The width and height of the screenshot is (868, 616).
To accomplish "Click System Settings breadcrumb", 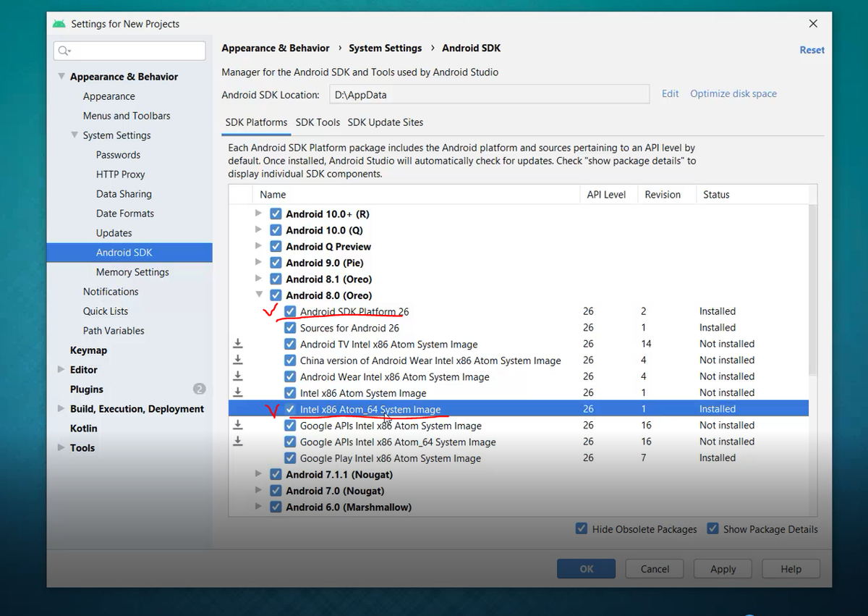I will pyautogui.click(x=385, y=48).
